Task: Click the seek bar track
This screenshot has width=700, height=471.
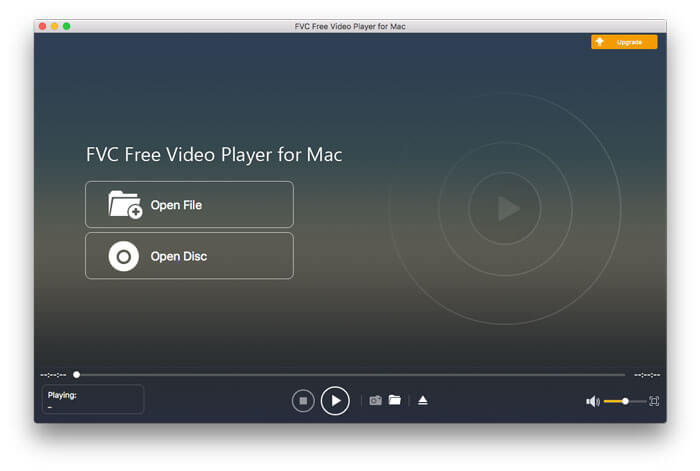Action: [350, 375]
